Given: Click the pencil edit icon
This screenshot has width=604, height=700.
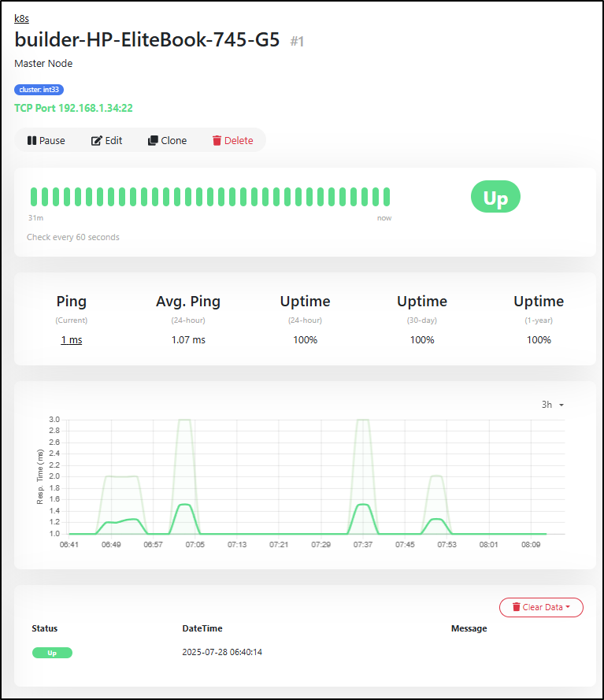Looking at the screenshot, I should click(96, 141).
